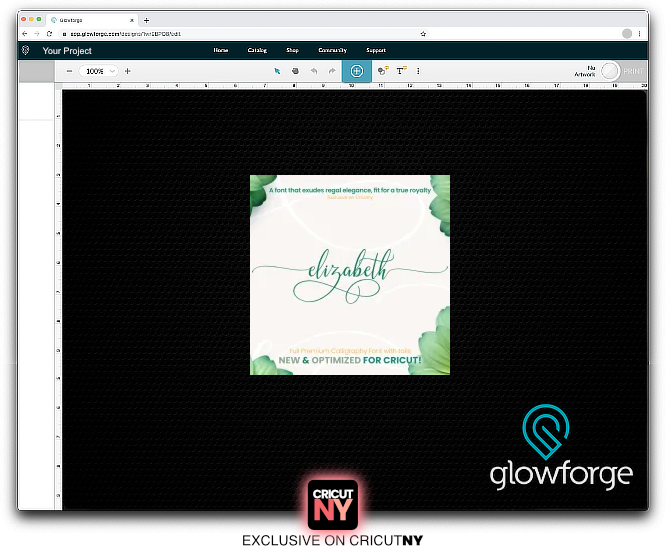The image size is (666, 552).
Task: Open the insert shapes tool
Action: pyautogui.click(x=383, y=71)
